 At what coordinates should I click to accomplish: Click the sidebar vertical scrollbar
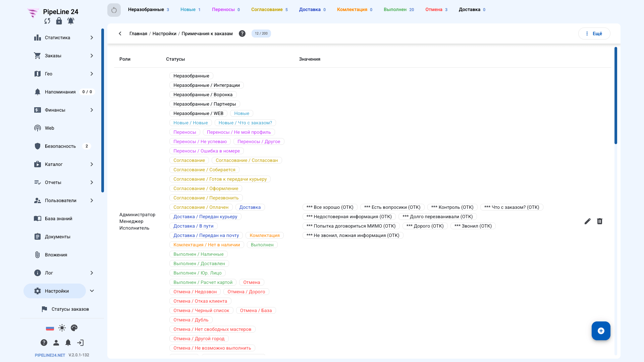click(x=103, y=111)
